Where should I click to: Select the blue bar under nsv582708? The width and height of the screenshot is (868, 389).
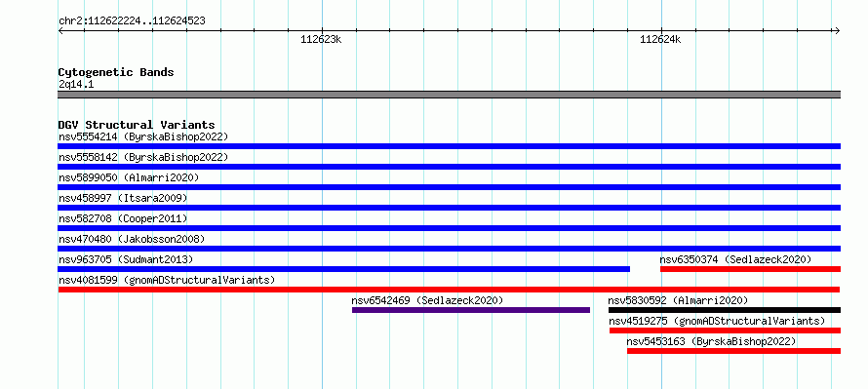(449, 228)
